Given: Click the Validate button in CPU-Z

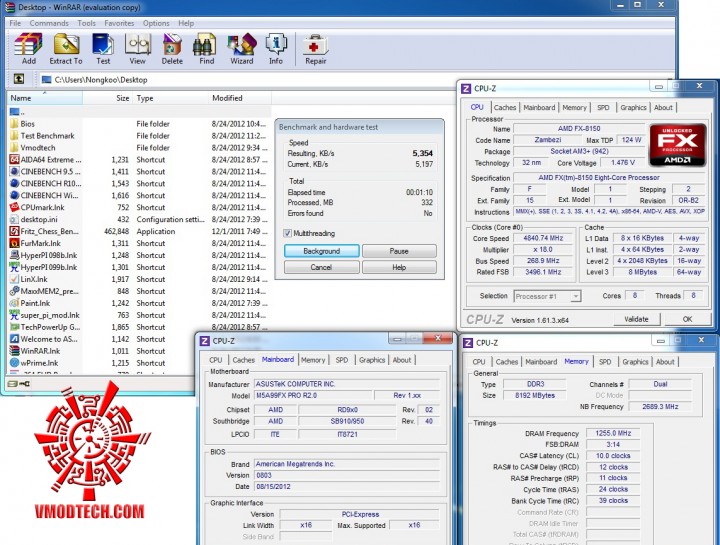Looking at the screenshot, I should (636, 319).
